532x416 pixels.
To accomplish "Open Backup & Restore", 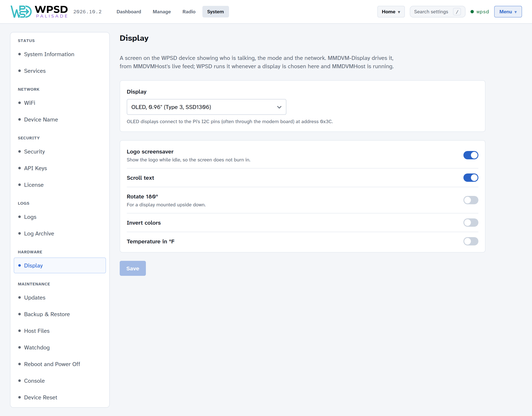I will pyautogui.click(x=60, y=314).
